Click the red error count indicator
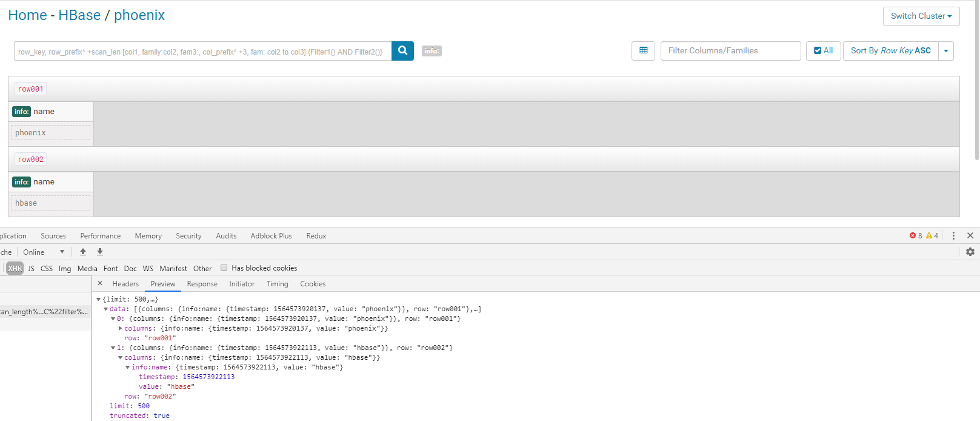 [x=916, y=235]
